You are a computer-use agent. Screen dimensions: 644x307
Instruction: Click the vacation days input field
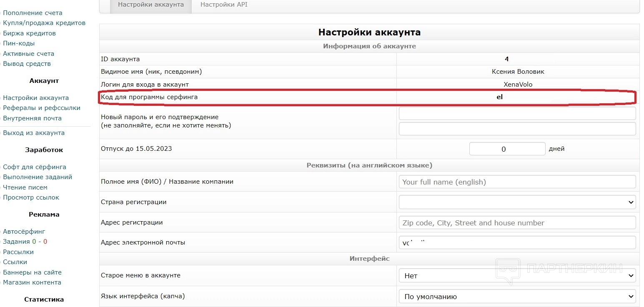(x=507, y=149)
